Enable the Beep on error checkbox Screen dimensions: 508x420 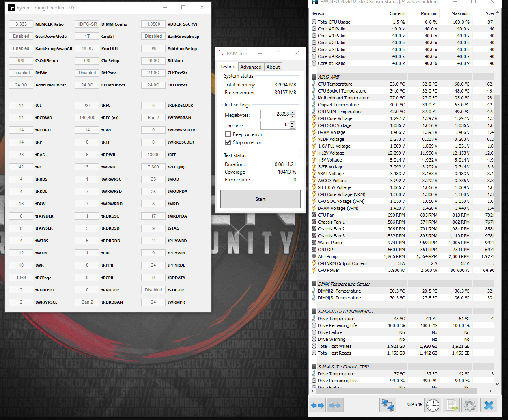[x=228, y=134]
